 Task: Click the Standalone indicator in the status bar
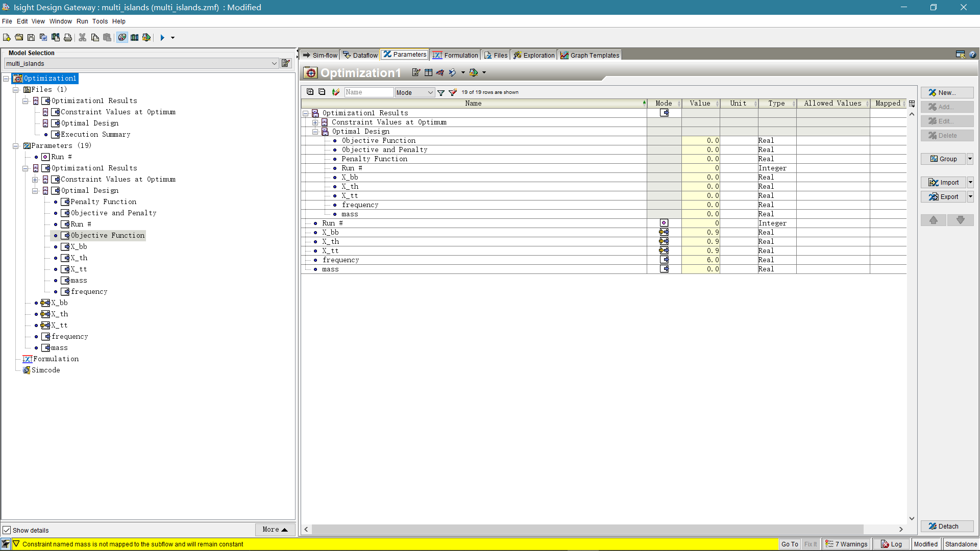pos(962,544)
